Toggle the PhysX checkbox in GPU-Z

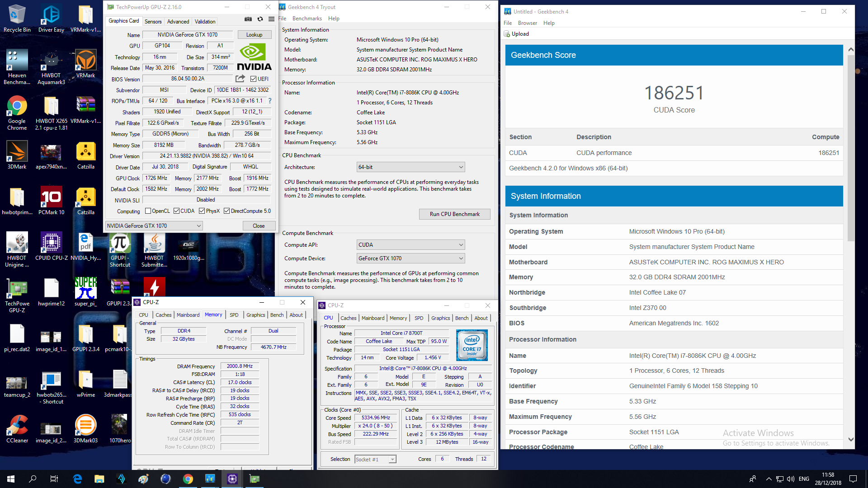(202, 211)
